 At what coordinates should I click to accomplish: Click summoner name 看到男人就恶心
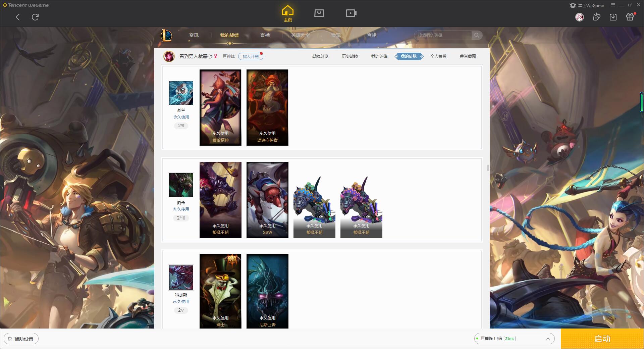[x=196, y=56]
